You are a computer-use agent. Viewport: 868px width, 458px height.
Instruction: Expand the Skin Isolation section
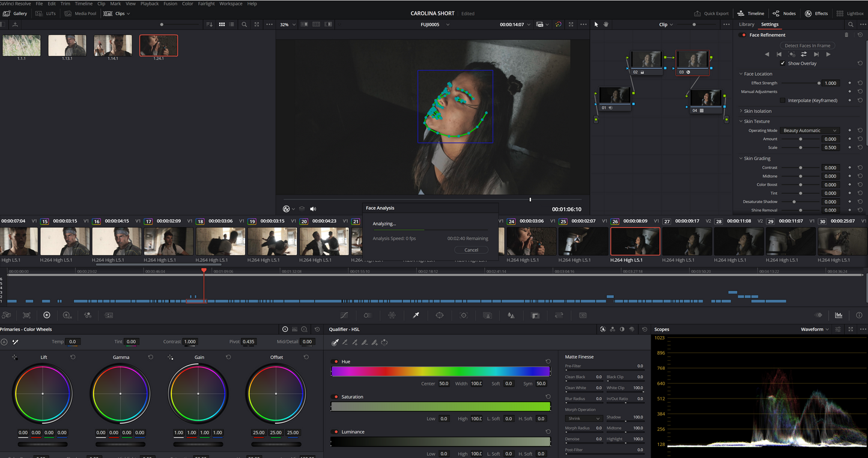coord(741,111)
